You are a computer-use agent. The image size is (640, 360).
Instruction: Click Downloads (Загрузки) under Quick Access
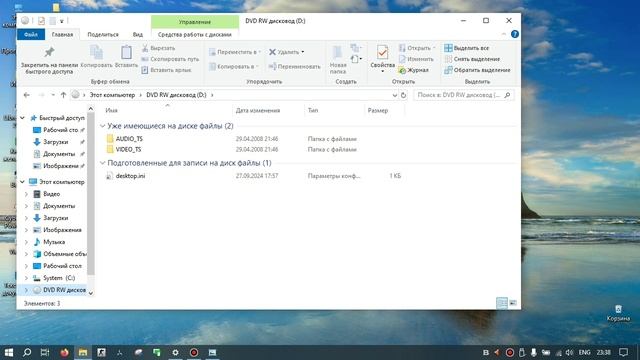click(56, 142)
